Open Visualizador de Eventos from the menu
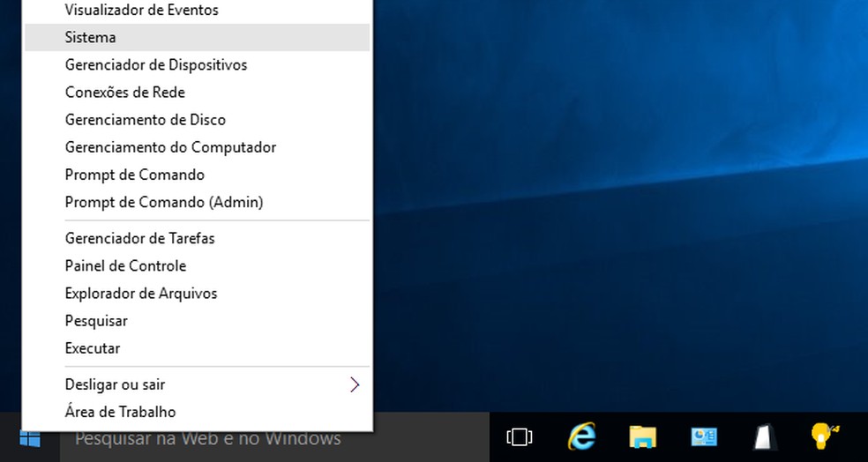The image size is (868, 462). coord(197,10)
